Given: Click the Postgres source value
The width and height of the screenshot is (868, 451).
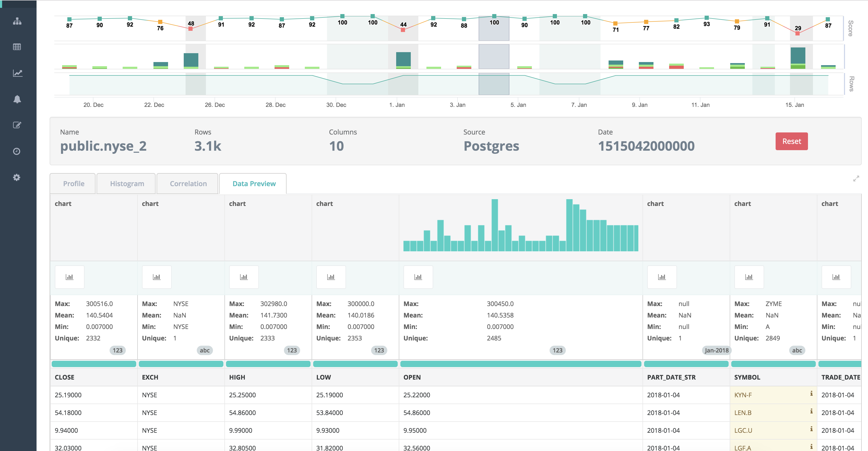Looking at the screenshot, I should [x=491, y=146].
